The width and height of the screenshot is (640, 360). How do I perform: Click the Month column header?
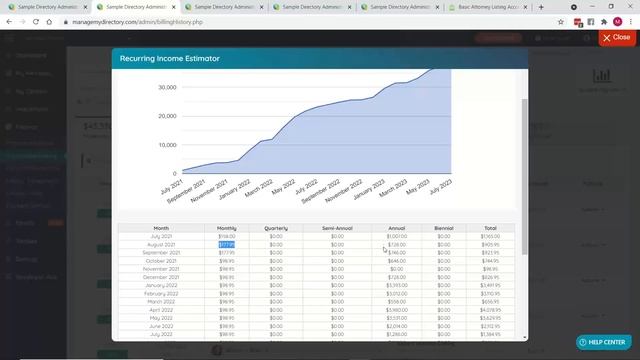tap(161, 228)
